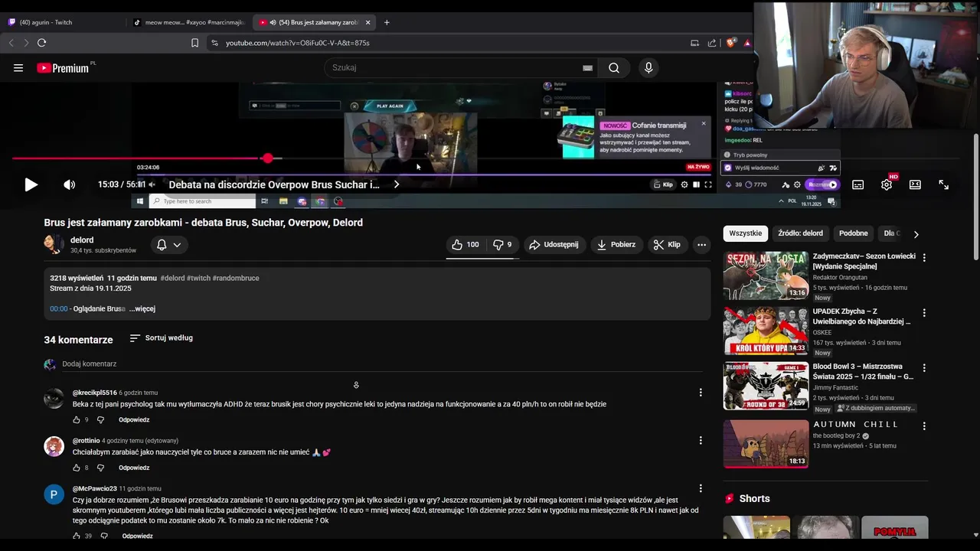The image size is (980, 551).
Task: Dislike the comment by @rottinio
Action: pyautogui.click(x=100, y=468)
